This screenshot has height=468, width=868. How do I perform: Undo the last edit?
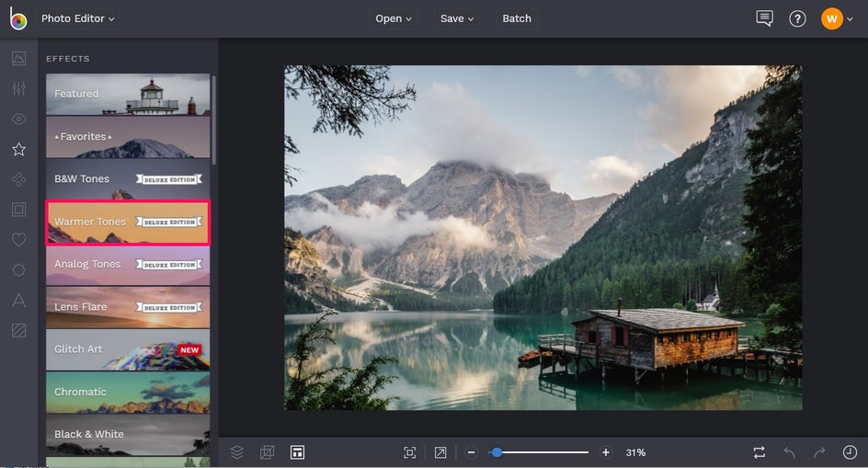(x=790, y=452)
